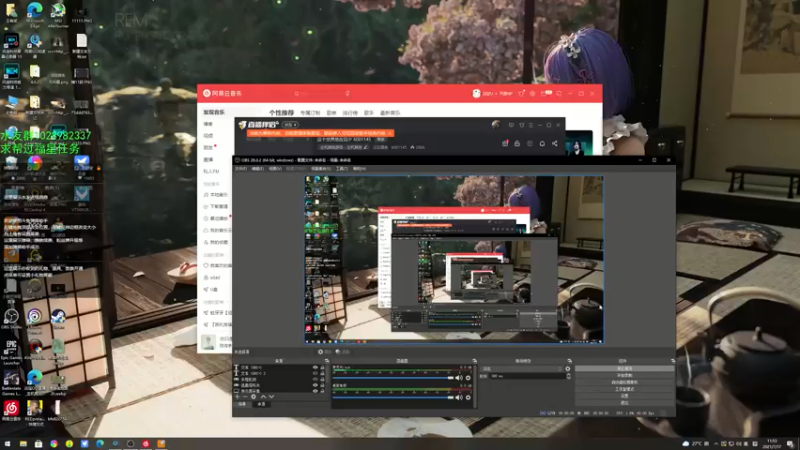Click 启动虚拟摄像机 virtual camera button
The width and height of the screenshot is (800, 450).
tap(624, 382)
